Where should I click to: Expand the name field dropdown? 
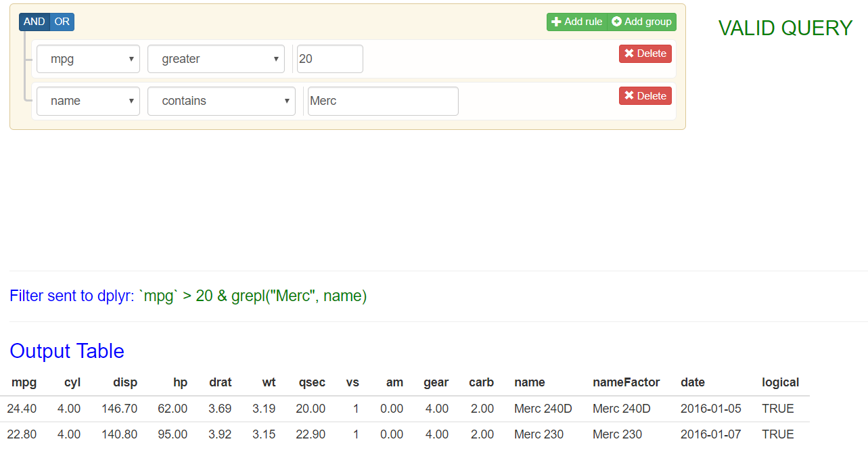point(88,101)
